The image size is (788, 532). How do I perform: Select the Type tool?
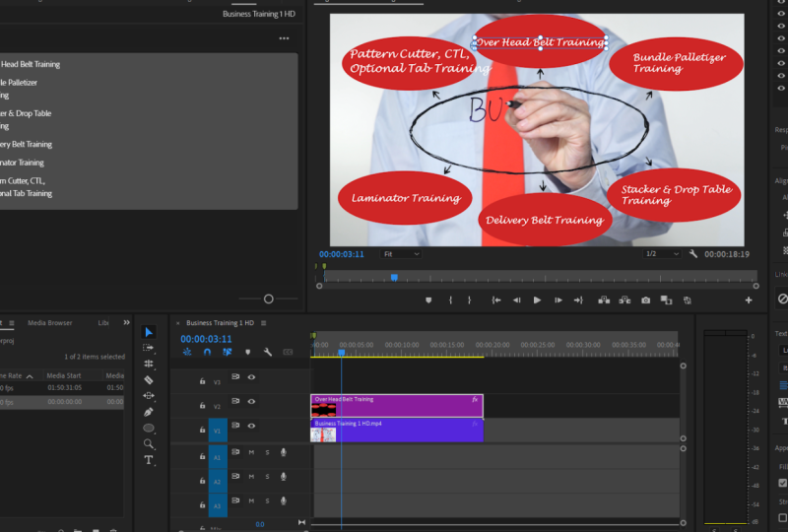pos(149,460)
